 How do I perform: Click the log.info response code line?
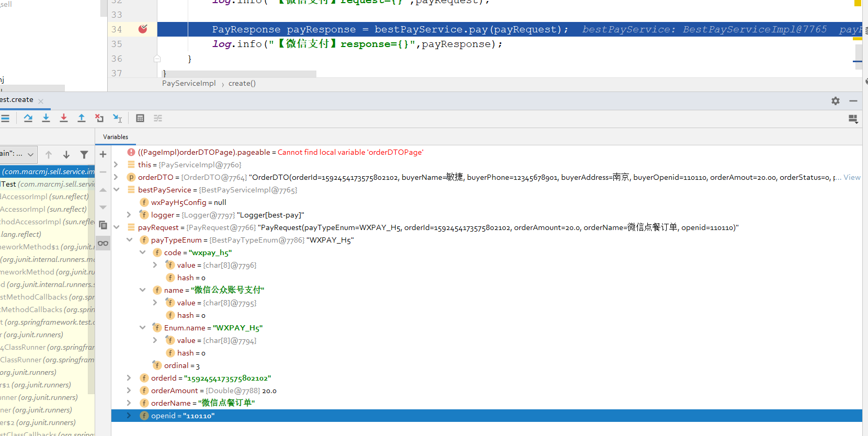357,44
